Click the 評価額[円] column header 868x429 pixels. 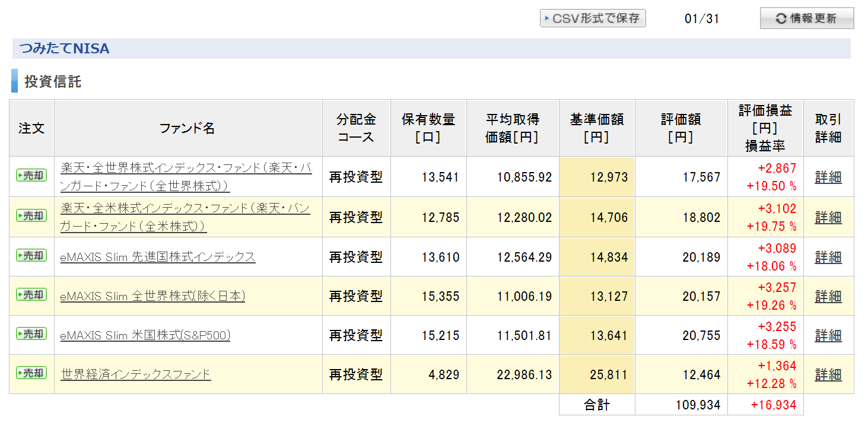pos(681,128)
